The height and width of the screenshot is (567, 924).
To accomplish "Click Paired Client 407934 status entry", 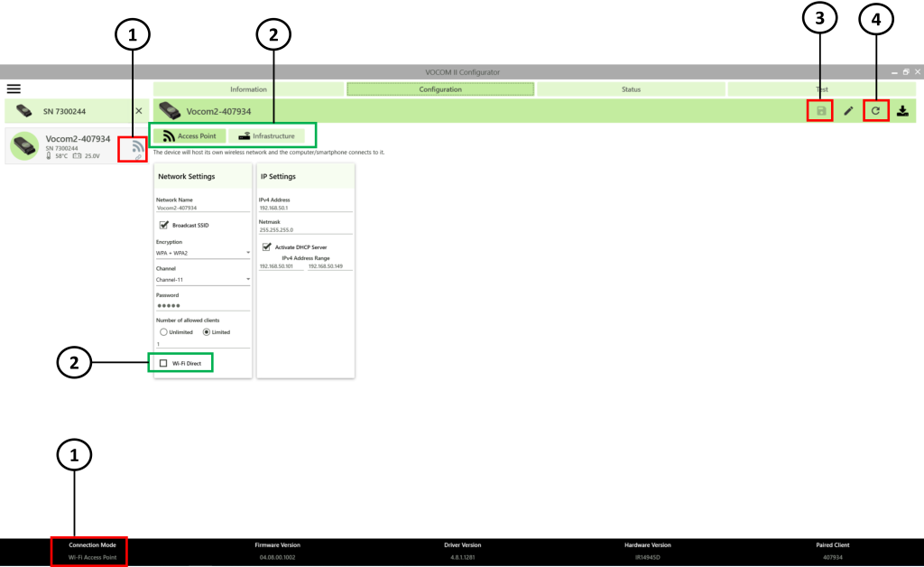I will click(833, 551).
